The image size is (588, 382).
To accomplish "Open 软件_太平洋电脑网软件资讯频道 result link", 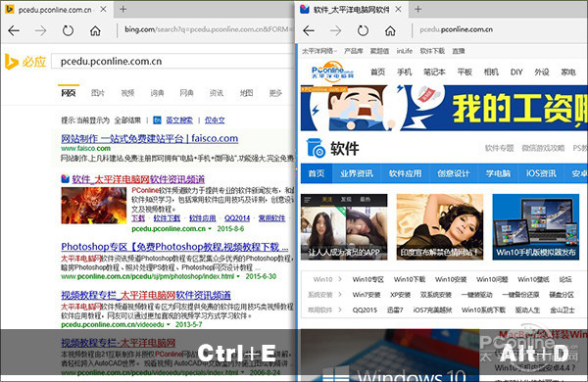I will 138,179.
